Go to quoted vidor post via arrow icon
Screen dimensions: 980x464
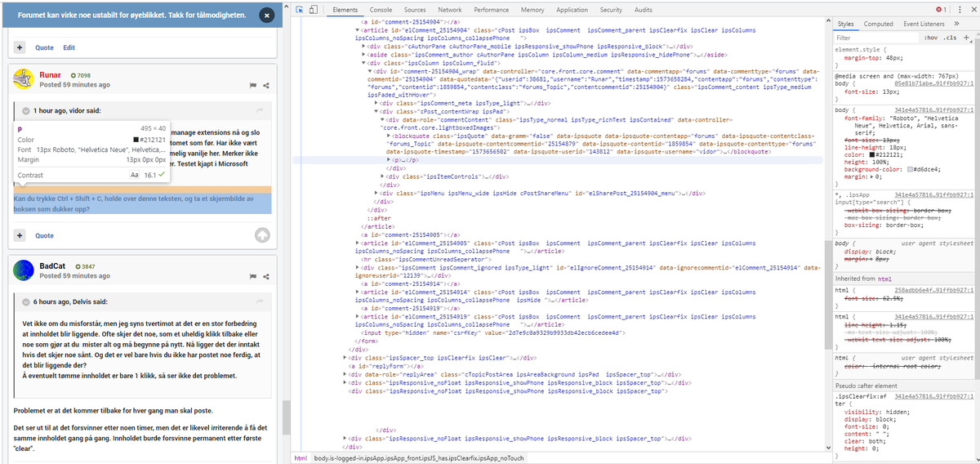click(x=261, y=110)
